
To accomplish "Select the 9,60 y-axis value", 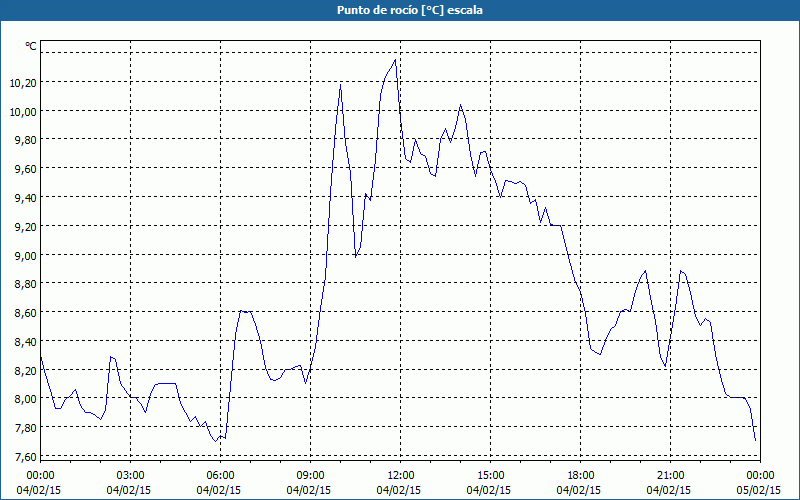I will click(x=26, y=168).
